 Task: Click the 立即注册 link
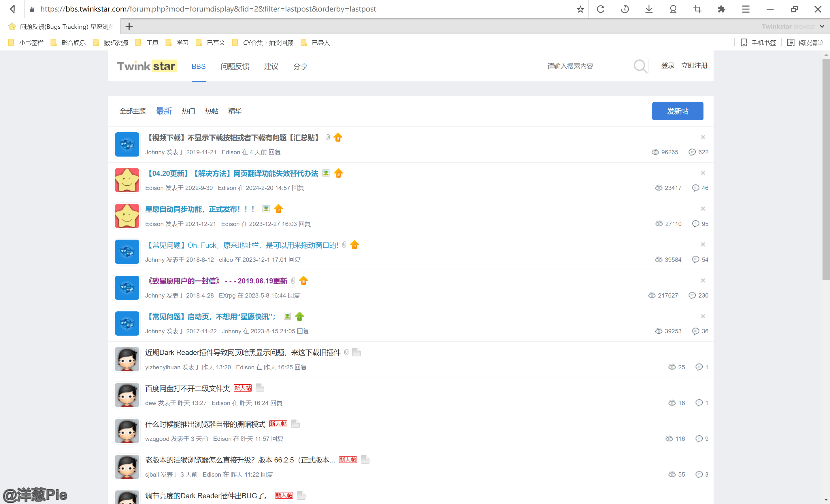click(694, 66)
